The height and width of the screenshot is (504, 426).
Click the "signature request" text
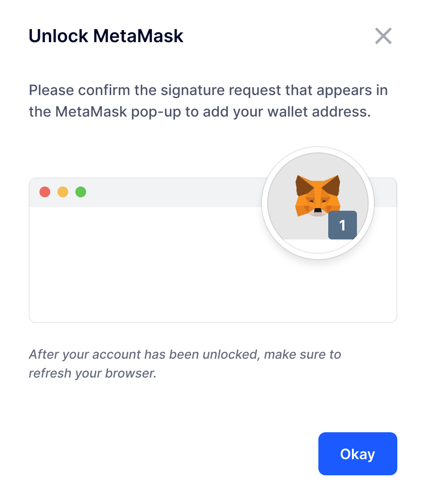coord(221,91)
